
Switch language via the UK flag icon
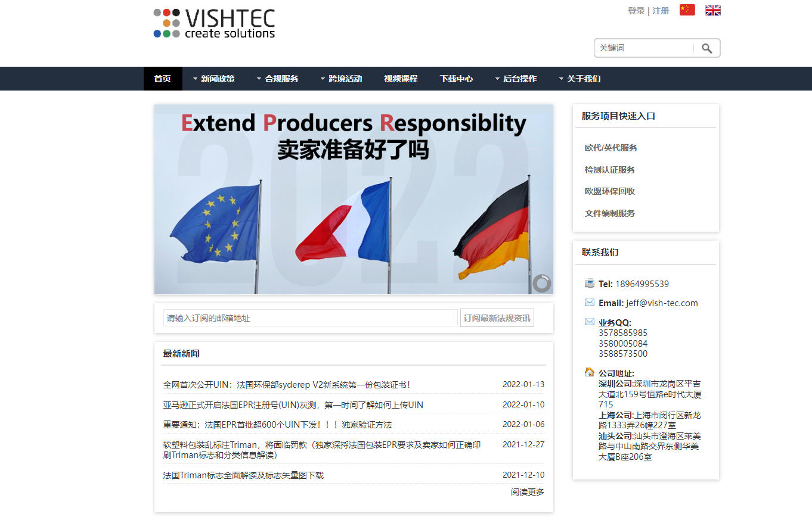[x=713, y=10]
